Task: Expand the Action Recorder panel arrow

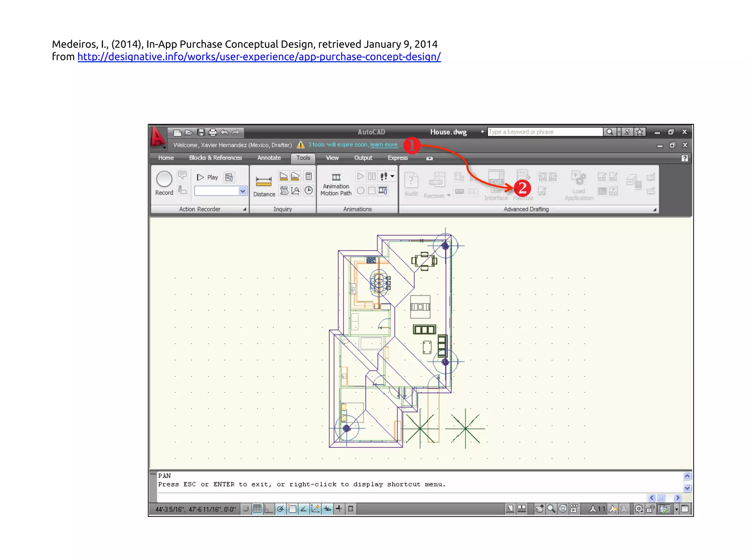Action: 245,209
